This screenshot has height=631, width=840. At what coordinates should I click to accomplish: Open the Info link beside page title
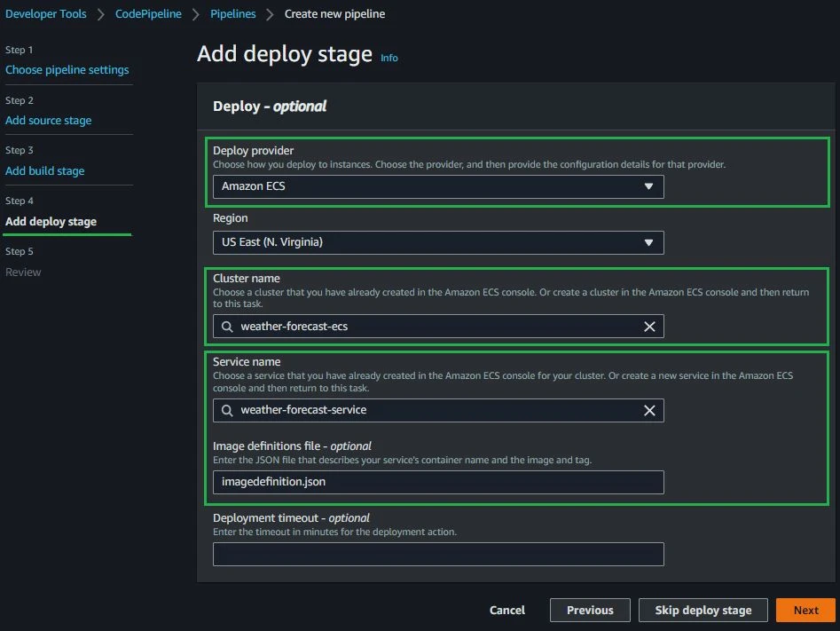(x=389, y=58)
